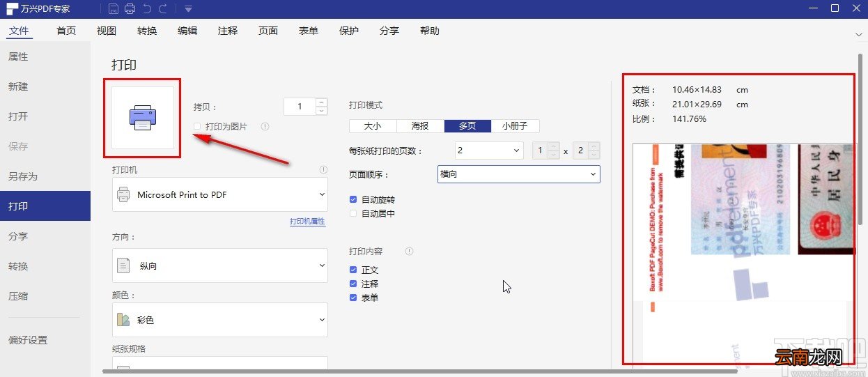The image size is (868, 377).
Task: Open the 文件 menu tab
Action: point(20,31)
